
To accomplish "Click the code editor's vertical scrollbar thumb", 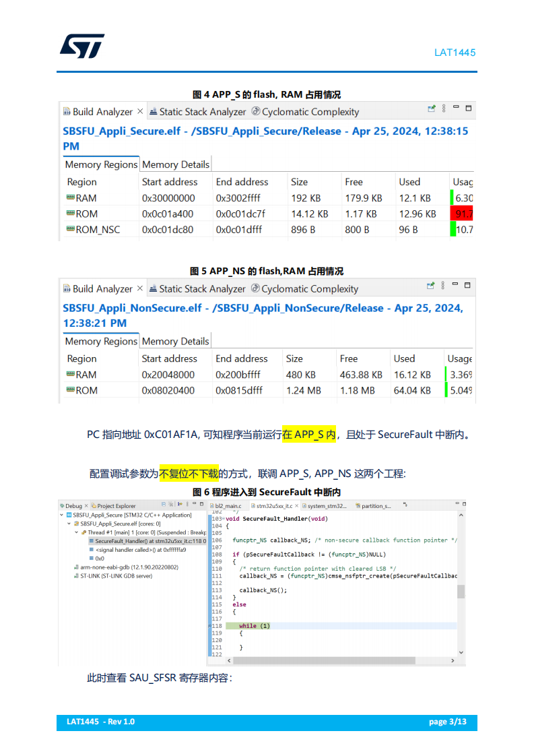I will coord(461,591).
